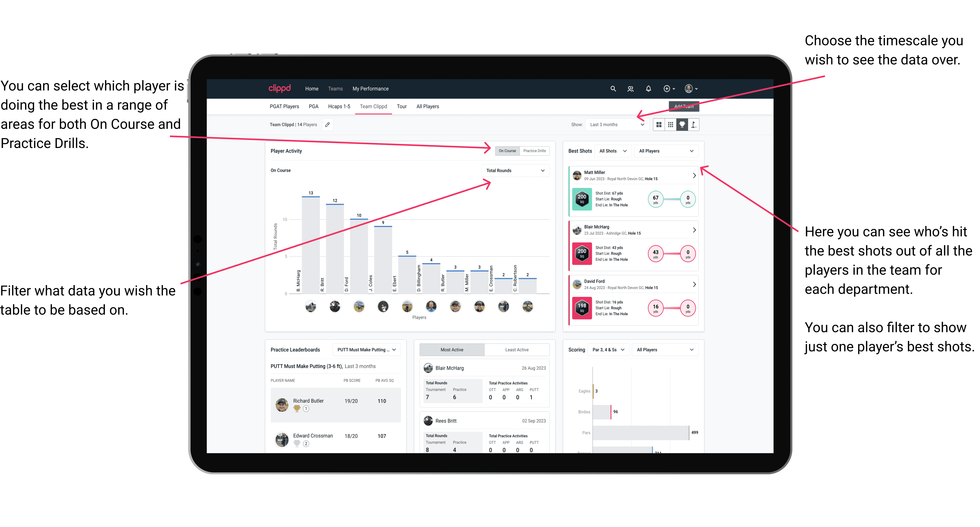Click the Show Last 3 months selector

click(617, 125)
